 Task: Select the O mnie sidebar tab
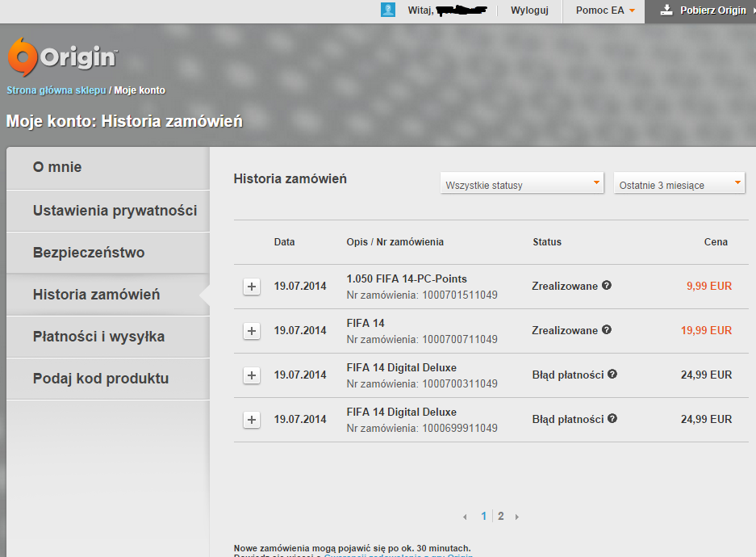click(108, 168)
